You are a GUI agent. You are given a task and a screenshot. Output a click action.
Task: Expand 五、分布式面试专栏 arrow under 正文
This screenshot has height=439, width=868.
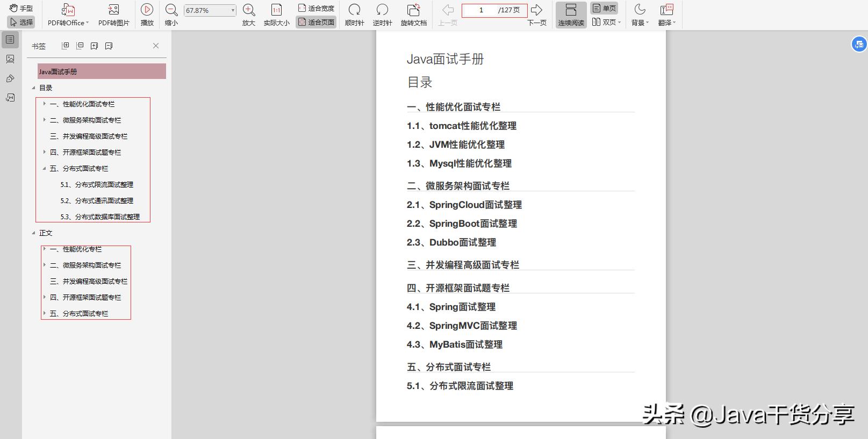pyautogui.click(x=44, y=313)
